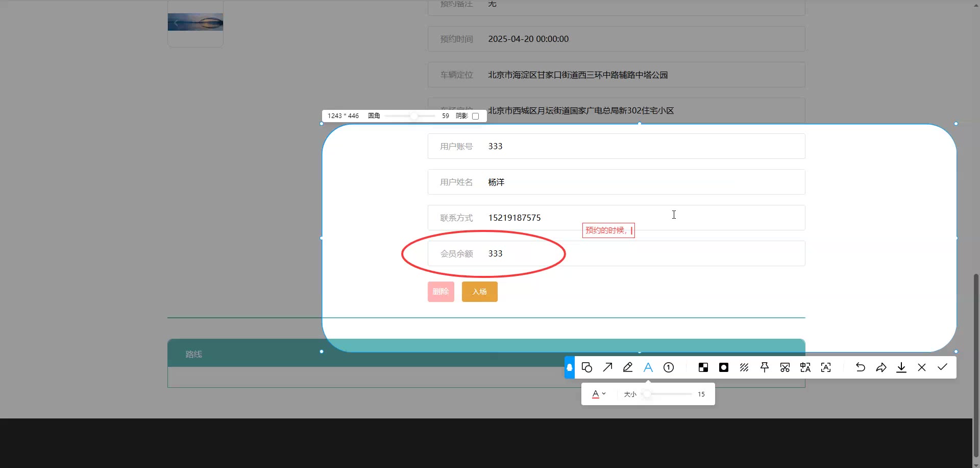Click the pink 删除 button
The image size is (980, 468).
tap(440, 292)
